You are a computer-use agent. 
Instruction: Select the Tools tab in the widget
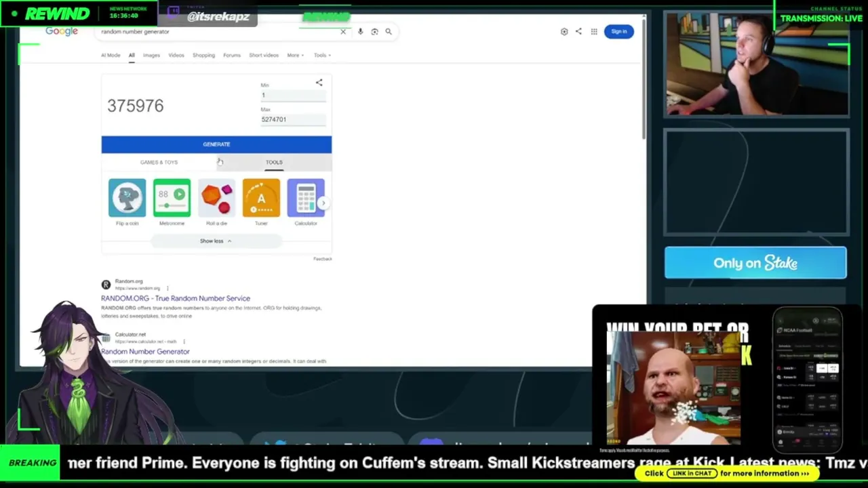(274, 162)
